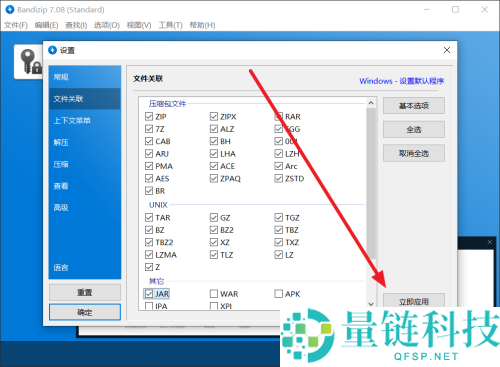Toggle the TAR checkbox

149,217
